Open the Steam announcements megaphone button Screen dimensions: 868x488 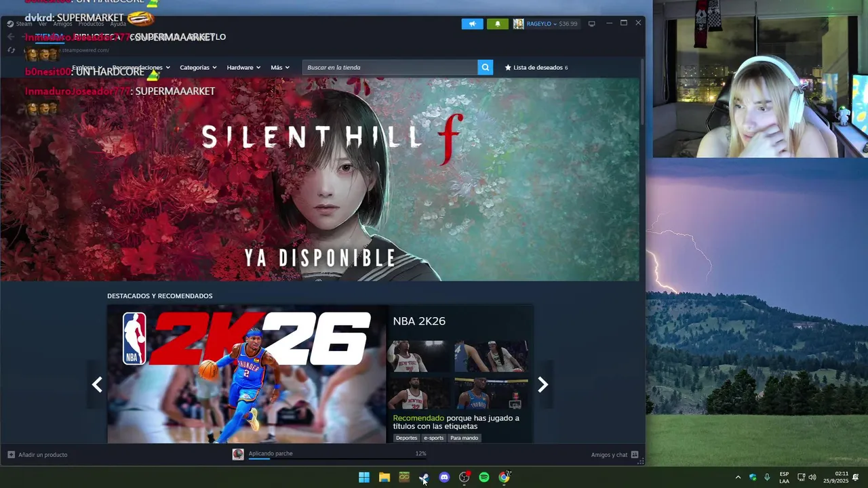pos(473,24)
